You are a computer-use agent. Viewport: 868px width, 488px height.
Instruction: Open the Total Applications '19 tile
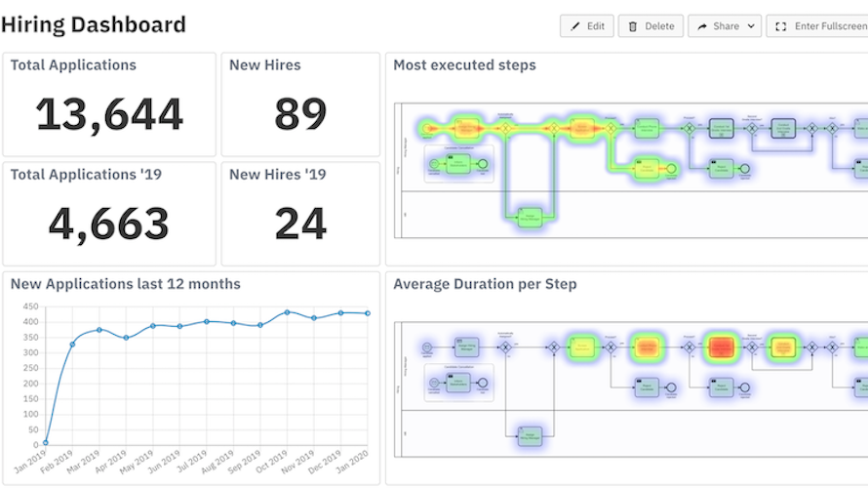(x=109, y=214)
